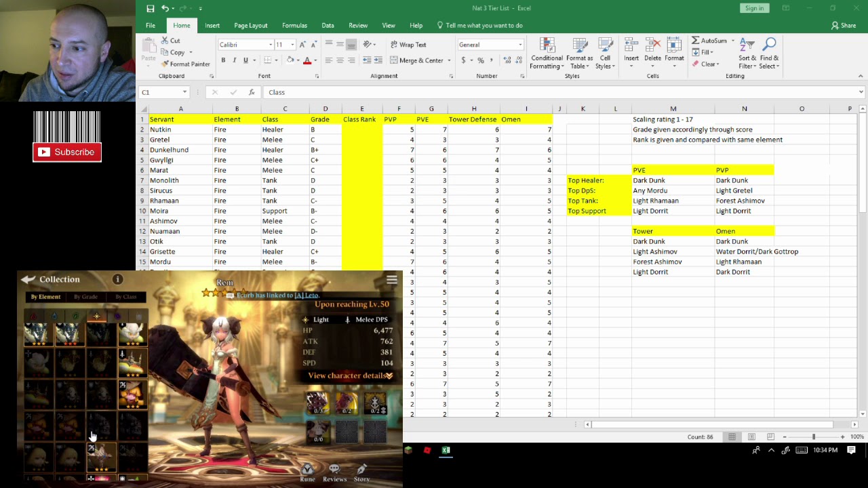Select the By Class collection tab
This screenshot has height=488, width=868.
(x=125, y=297)
